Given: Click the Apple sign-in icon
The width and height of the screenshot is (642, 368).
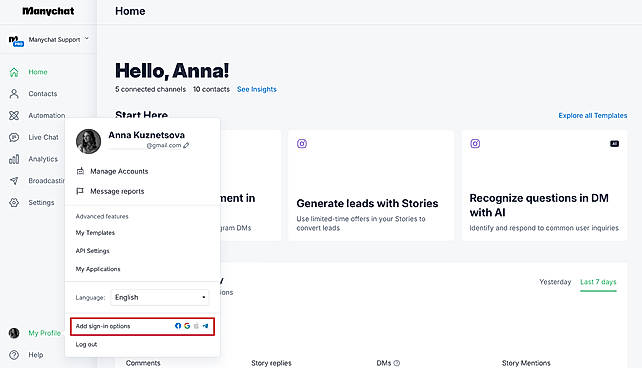Looking at the screenshot, I should point(196,326).
